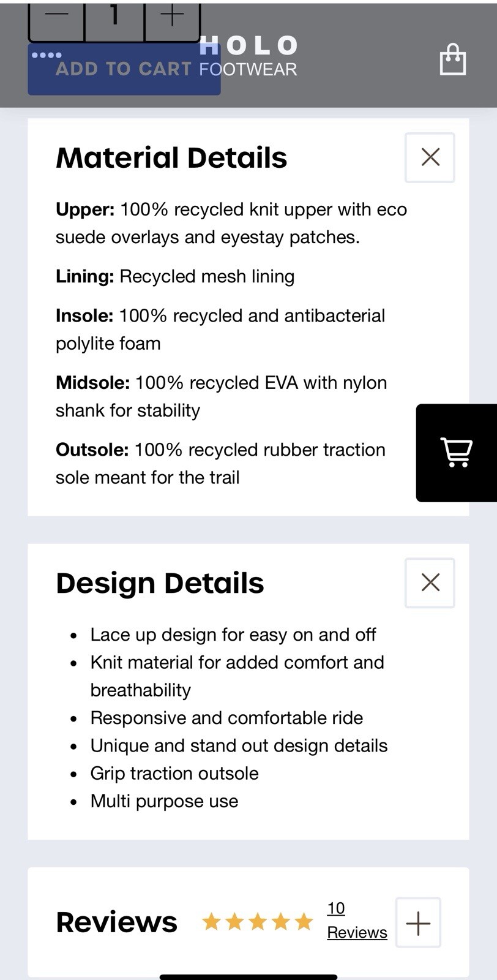Screen dimensions: 497x980
Task: Expand the Reviews section with plus icon
Action: coord(418,922)
